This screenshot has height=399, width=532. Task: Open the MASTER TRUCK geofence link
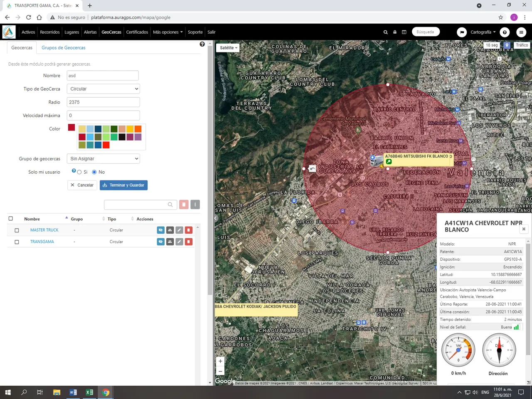click(44, 230)
